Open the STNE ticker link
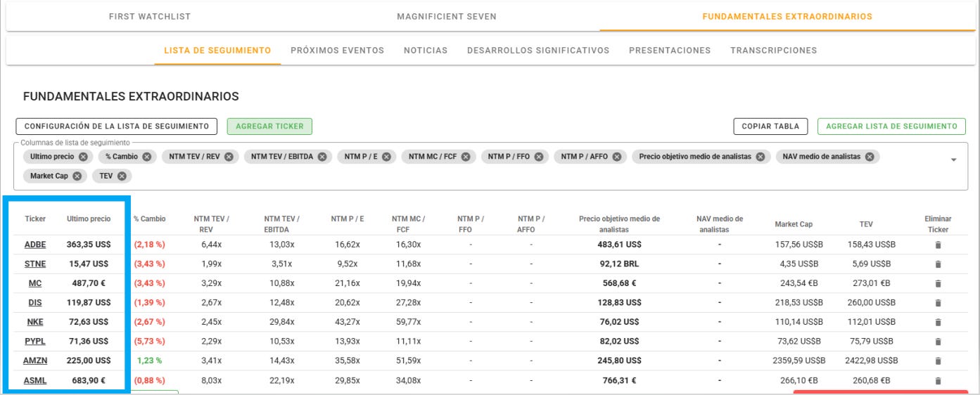Image resolution: width=980 pixels, height=395 pixels. [35, 264]
